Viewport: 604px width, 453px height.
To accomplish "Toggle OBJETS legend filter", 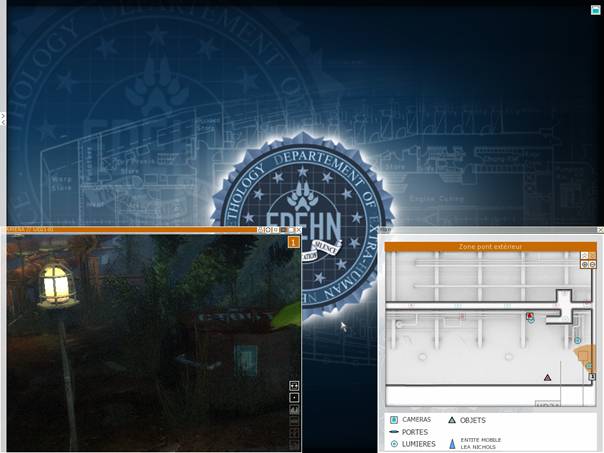I will pos(467,420).
